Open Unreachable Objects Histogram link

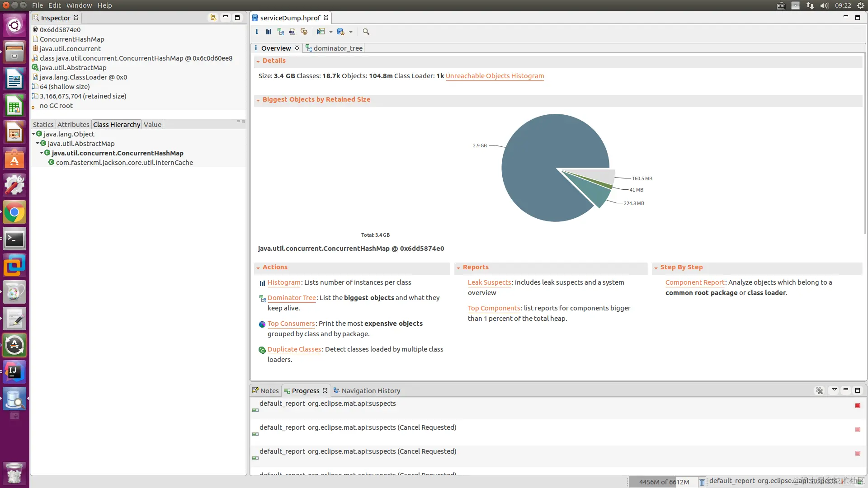495,76
